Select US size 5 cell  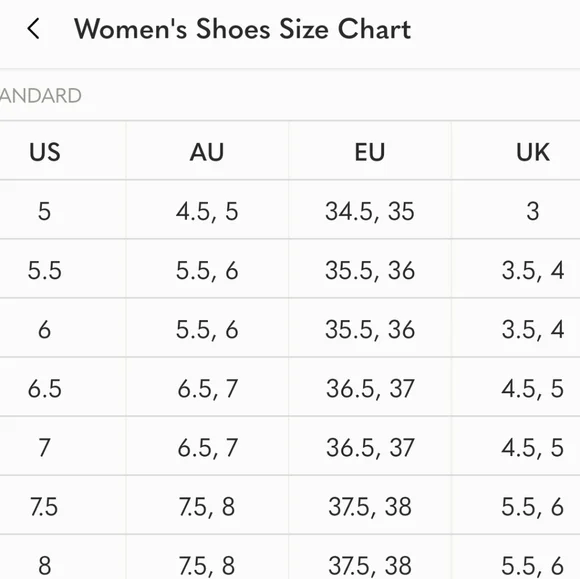(44, 211)
